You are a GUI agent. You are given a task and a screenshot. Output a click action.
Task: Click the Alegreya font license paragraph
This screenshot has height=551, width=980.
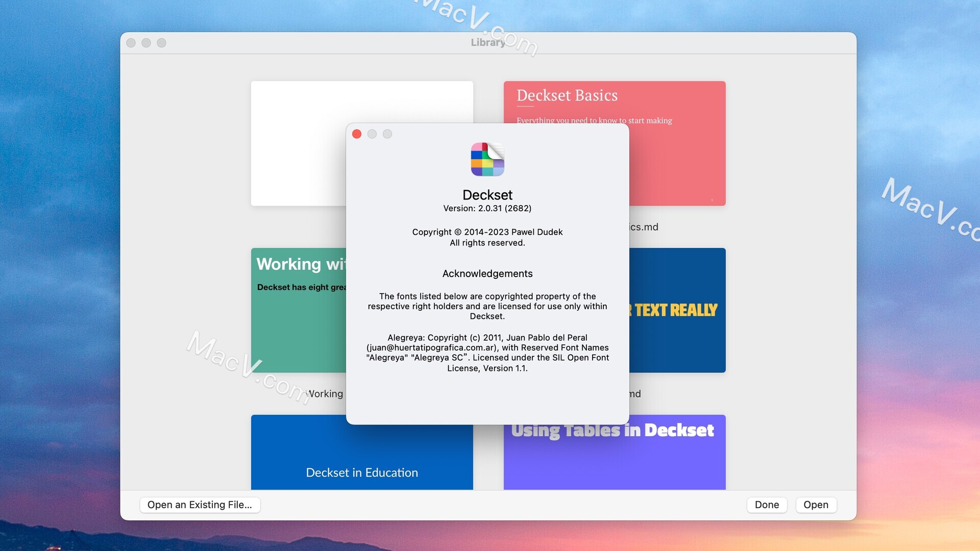pos(487,353)
